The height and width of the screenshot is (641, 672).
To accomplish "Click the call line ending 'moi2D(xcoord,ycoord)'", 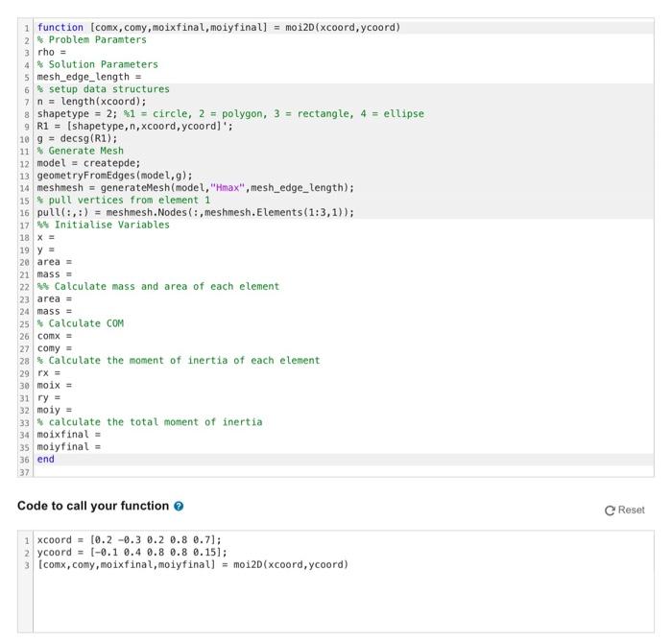I will (x=193, y=565).
